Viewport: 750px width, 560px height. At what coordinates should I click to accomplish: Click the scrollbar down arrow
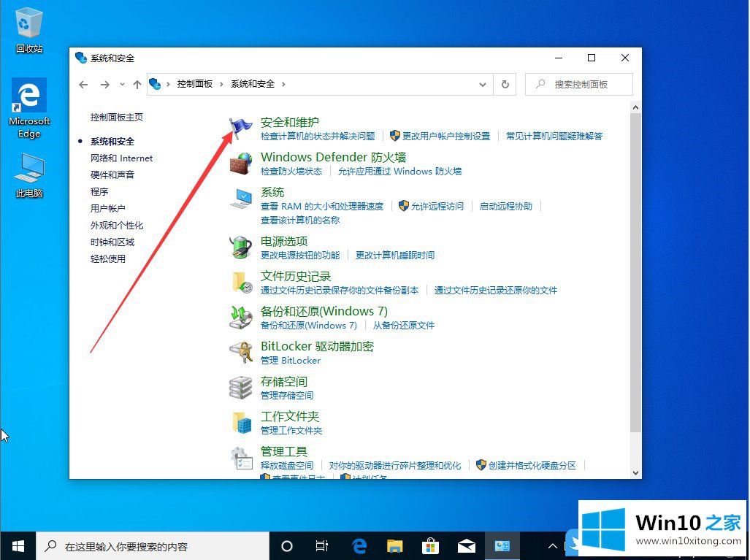635,472
